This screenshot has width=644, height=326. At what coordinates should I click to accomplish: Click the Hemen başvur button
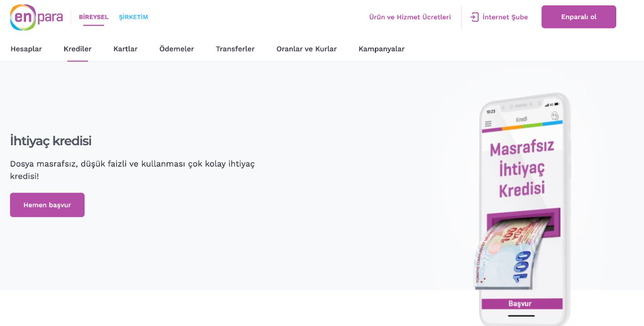[x=47, y=205]
